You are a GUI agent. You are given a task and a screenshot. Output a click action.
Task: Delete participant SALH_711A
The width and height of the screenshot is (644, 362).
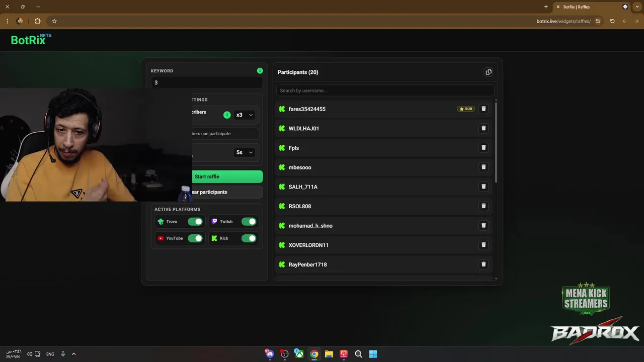(x=484, y=187)
